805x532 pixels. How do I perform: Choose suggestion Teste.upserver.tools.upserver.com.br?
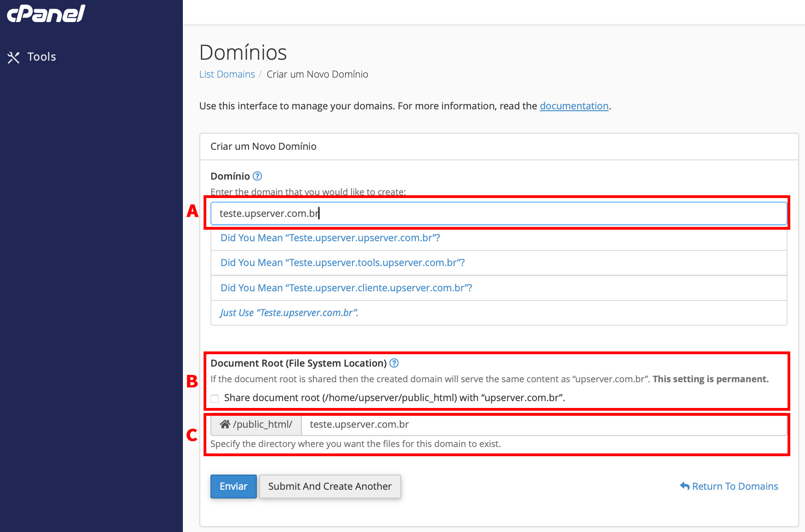tap(342, 263)
